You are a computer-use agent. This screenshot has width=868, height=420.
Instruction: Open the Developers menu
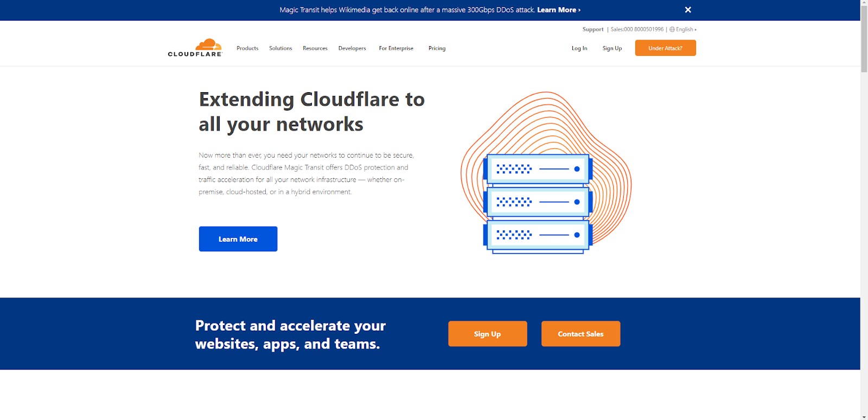pos(352,48)
